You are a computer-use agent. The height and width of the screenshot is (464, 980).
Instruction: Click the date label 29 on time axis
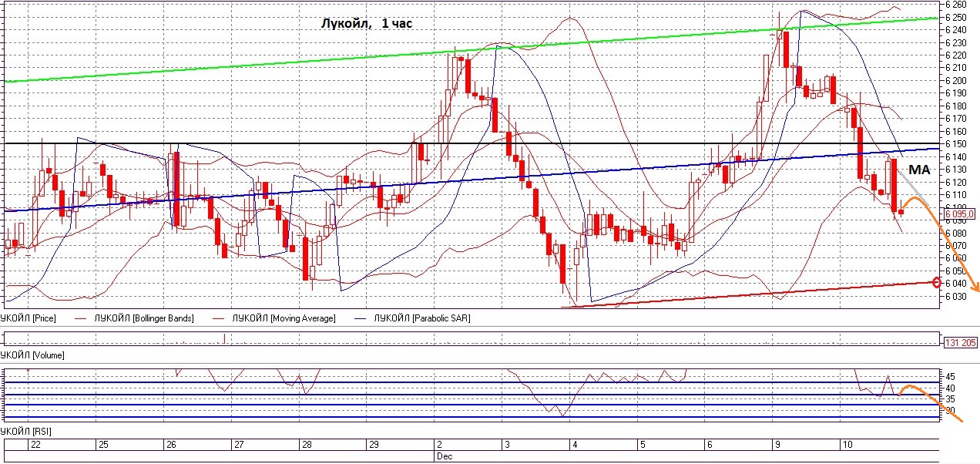pos(373,445)
